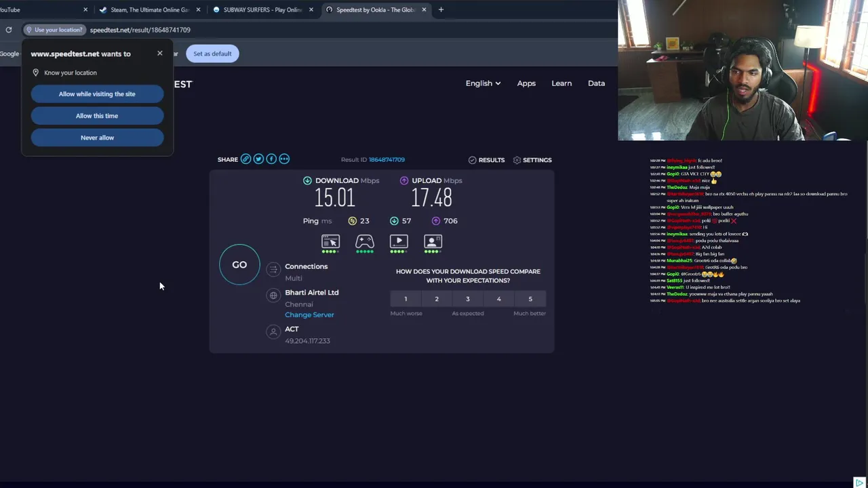Click Allow this time button
The width and height of the screenshot is (868, 488).
click(97, 116)
